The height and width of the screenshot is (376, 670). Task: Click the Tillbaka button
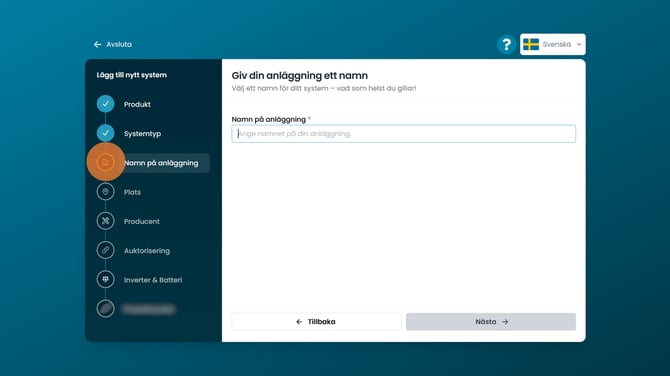pos(316,322)
